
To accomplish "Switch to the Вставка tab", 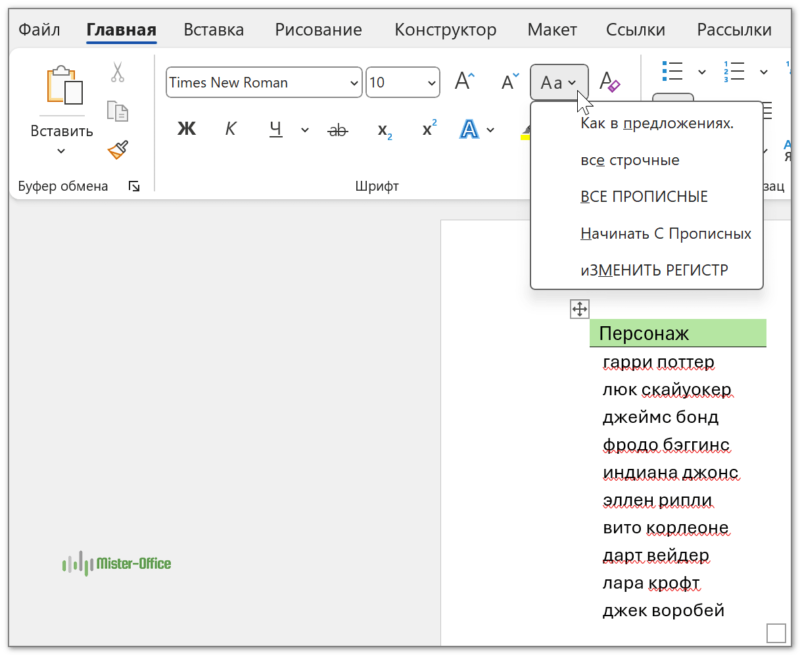I will coord(215,30).
